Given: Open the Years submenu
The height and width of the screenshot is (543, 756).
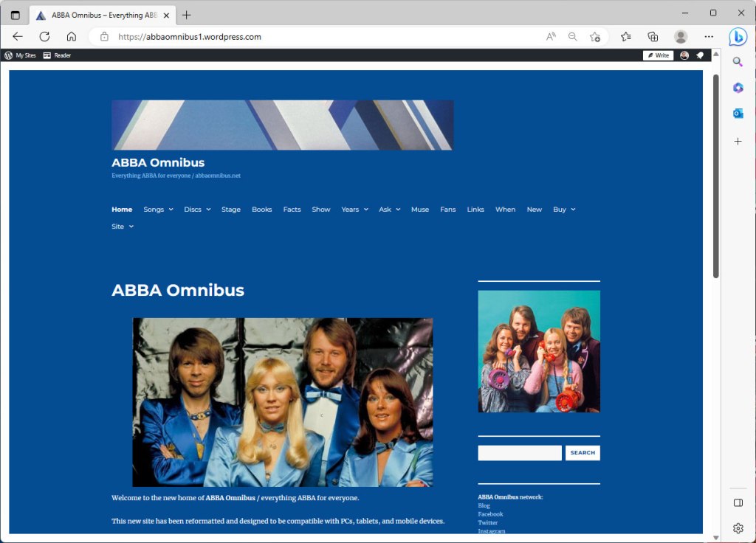Looking at the screenshot, I should tap(354, 210).
